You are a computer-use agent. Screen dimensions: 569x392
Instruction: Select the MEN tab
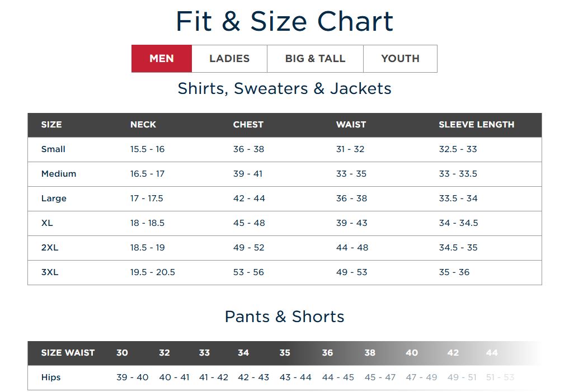click(162, 58)
